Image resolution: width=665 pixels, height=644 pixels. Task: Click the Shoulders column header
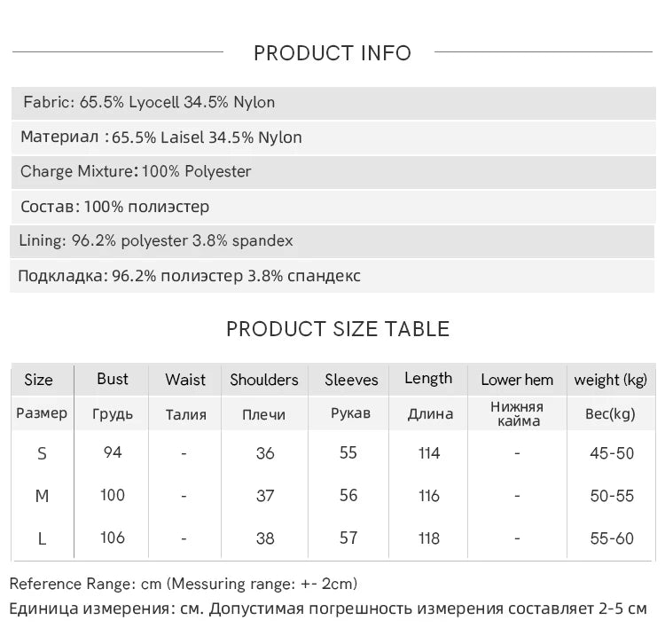coord(264,380)
